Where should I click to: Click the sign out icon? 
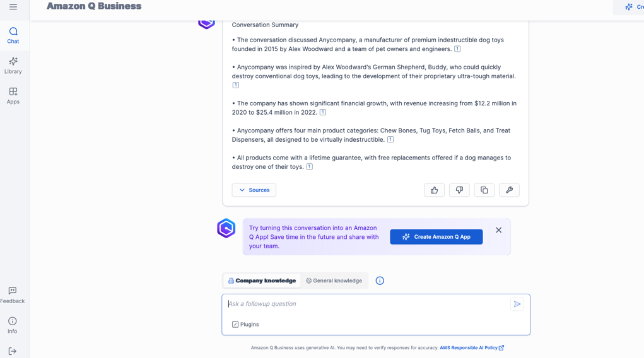(x=13, y=351)
